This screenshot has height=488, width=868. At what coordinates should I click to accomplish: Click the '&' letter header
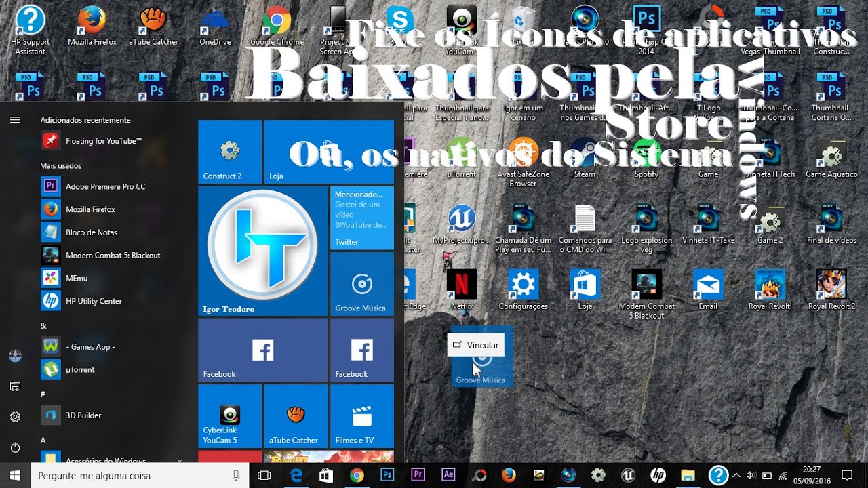pyautogui.click(x=43, y=326)
